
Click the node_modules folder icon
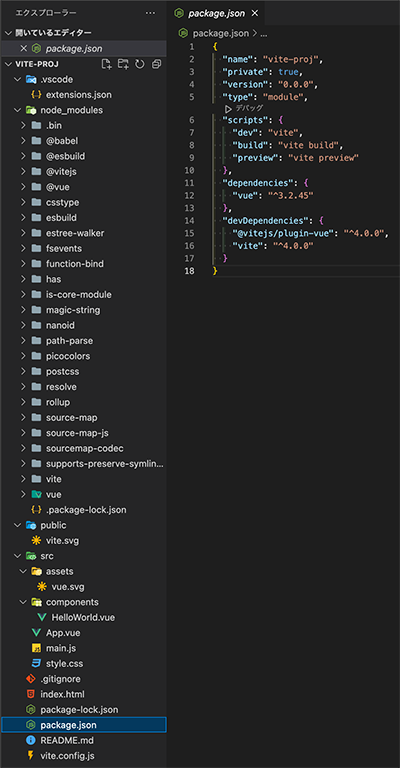[31, 110]
